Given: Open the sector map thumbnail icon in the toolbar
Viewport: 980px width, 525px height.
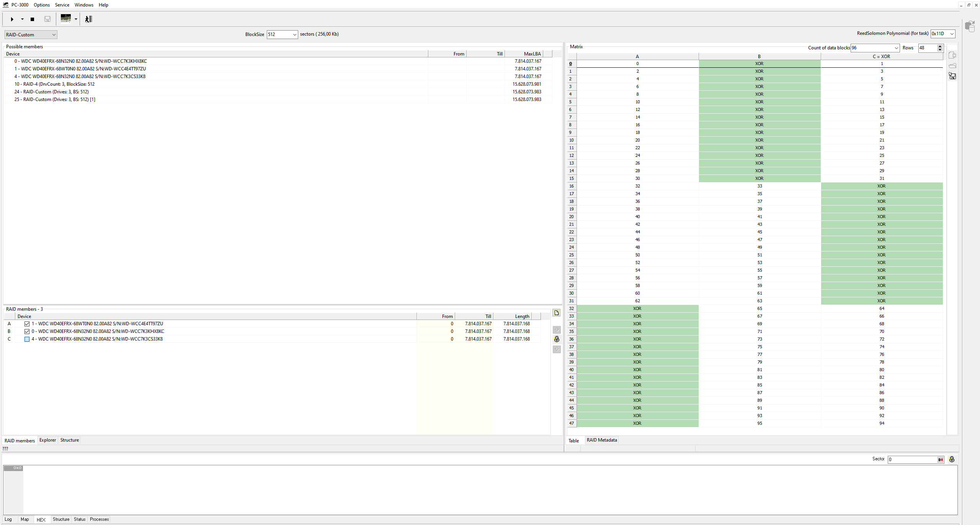Looking at the screenshot, I should (66, 19).
